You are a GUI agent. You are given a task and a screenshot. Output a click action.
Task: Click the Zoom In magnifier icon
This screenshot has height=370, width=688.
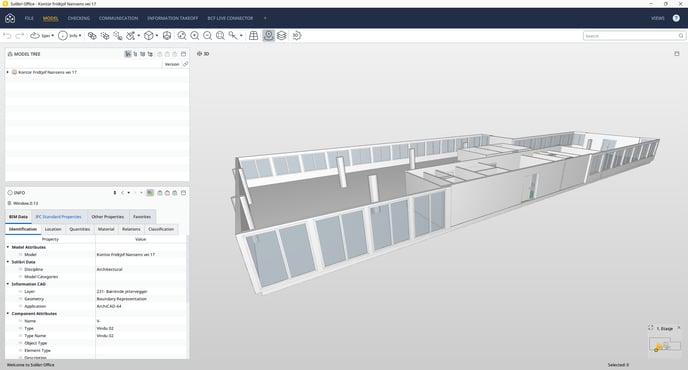tap(195, 36)
